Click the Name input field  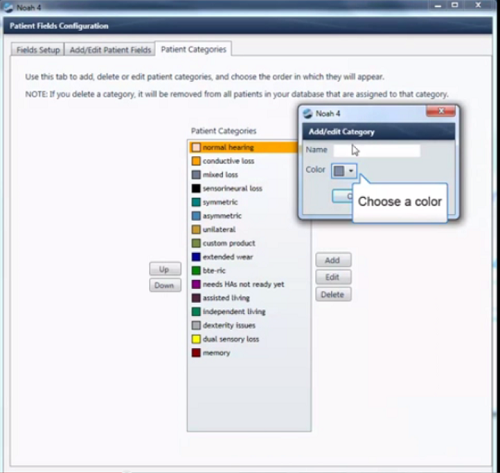(x=377, y=150)
